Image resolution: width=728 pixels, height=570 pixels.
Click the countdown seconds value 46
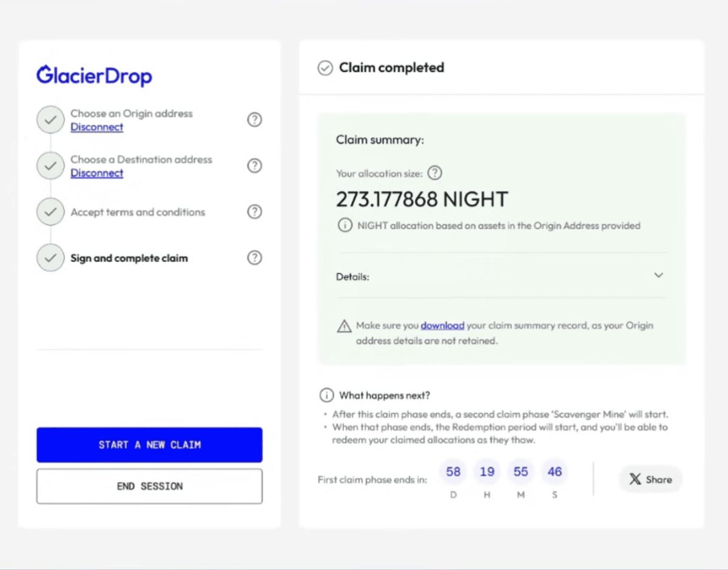pyautogui.click(x=554, y=472)
